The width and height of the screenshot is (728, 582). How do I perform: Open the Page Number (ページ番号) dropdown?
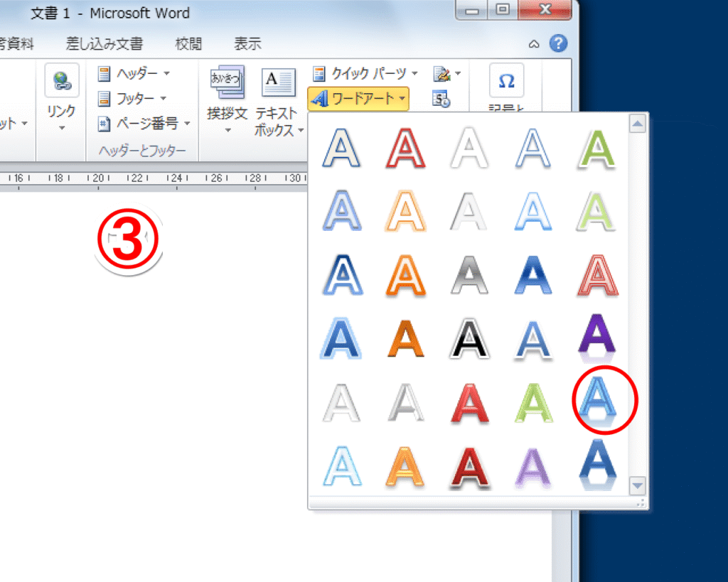coord(144,124)
